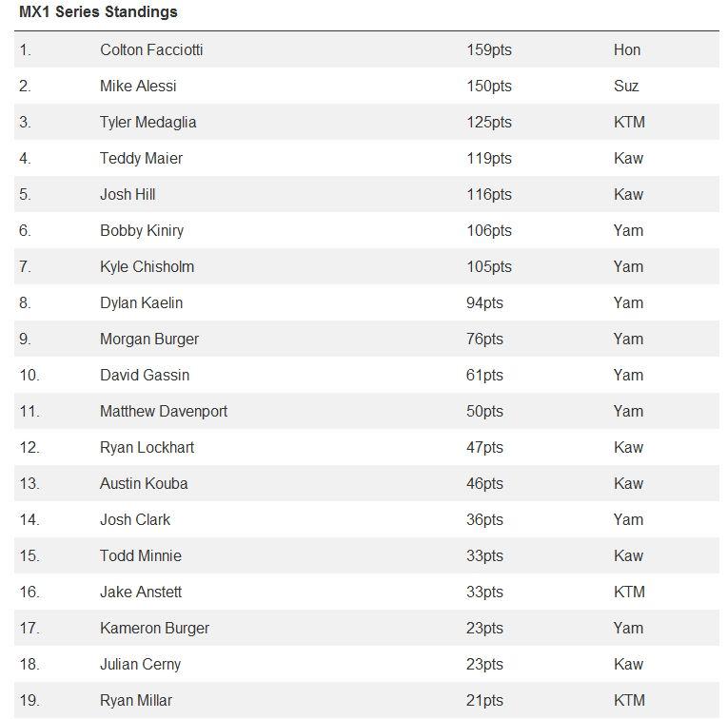Select Josh Clark's 36pts value
The image size is (728, 719).
(x=484, y=519)
